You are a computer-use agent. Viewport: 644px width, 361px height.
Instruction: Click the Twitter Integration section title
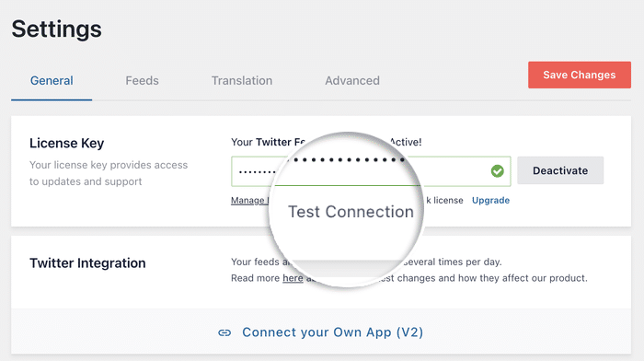[x=87, y=263]
